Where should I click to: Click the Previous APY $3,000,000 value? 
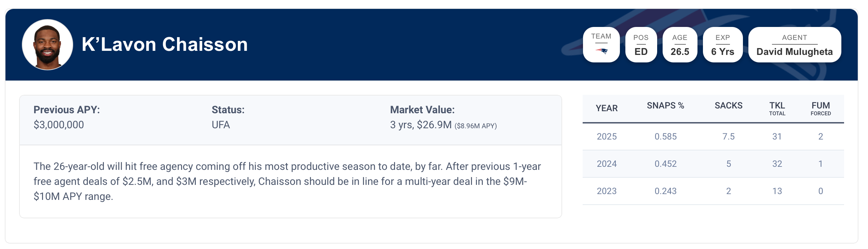tap(58, 125)
